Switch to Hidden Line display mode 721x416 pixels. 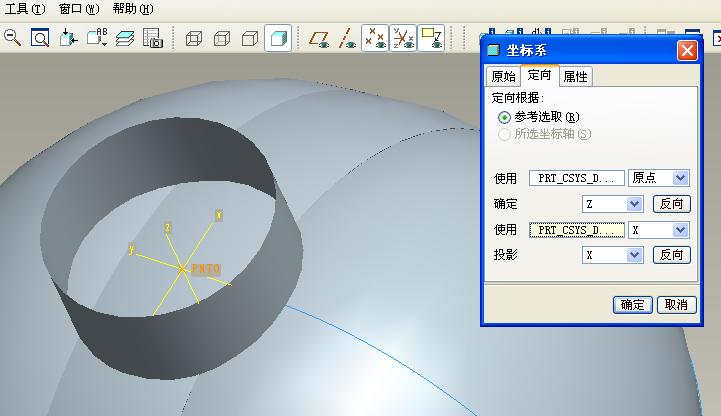(222, 38)
